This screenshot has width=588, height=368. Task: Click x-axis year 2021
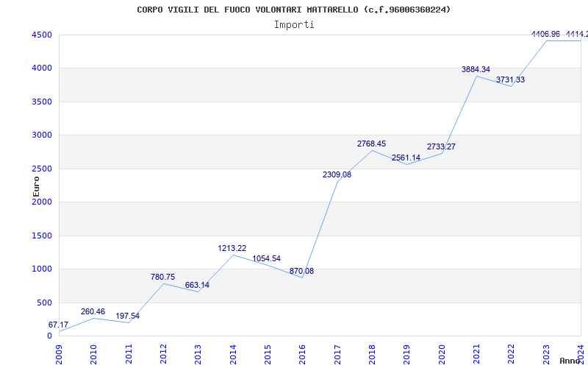click(x=476, y=355)
